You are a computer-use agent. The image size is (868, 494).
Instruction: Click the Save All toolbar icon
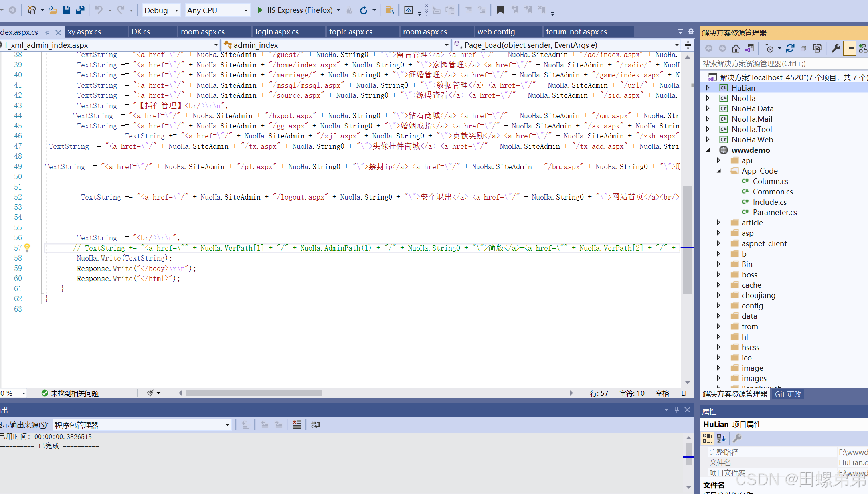click(x=80, y=10)
